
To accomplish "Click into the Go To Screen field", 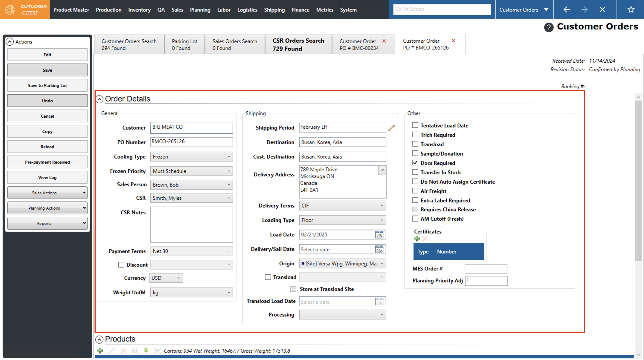I will pyautogui.click(x=441, y=9).
